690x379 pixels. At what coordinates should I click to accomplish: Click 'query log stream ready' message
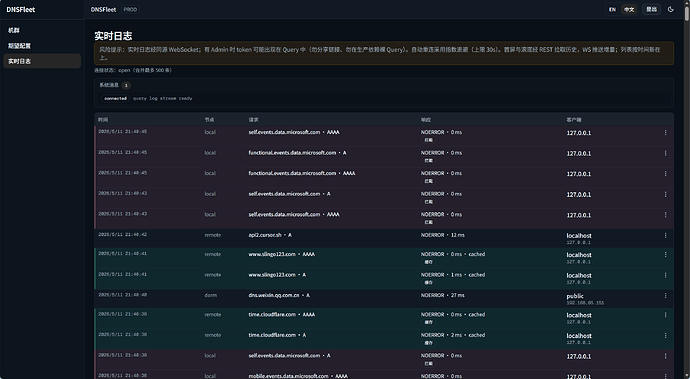coord(162,99)
